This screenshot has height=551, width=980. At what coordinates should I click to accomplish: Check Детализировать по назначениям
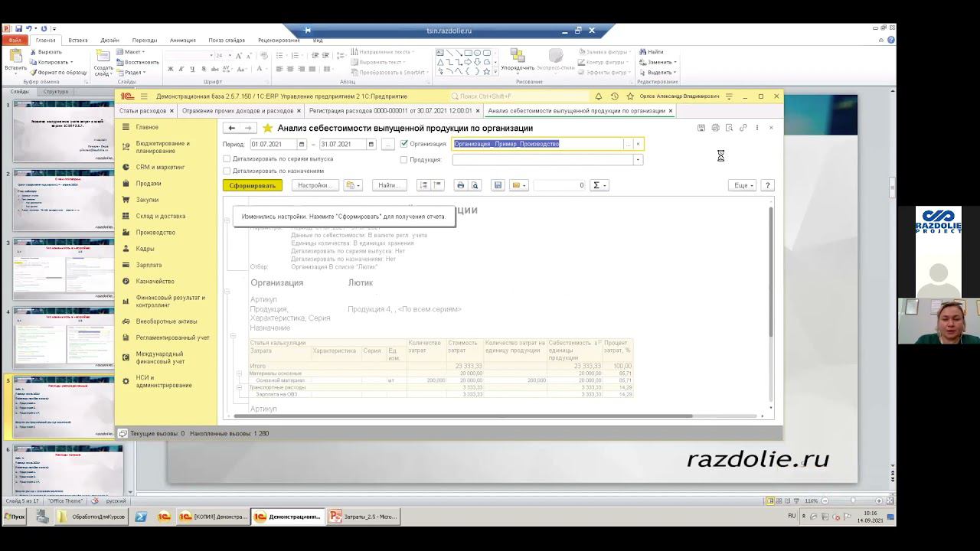click(227, 171)
